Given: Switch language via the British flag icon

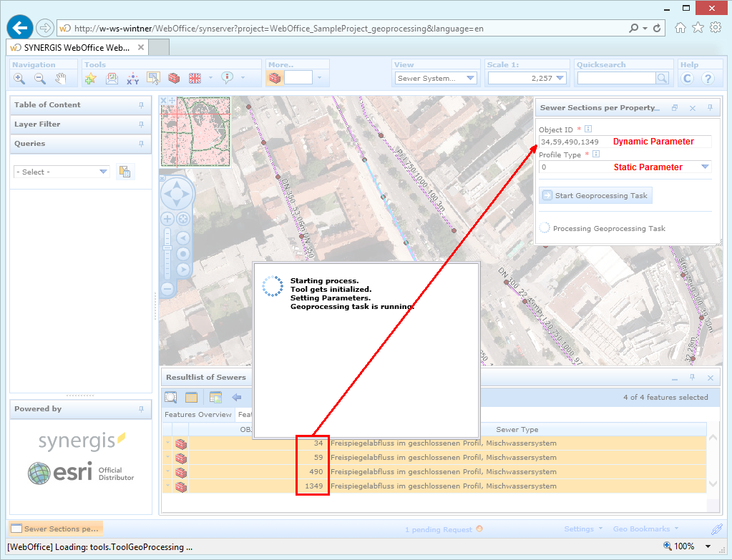Looking at the screenshot, I should click(194, 78).
